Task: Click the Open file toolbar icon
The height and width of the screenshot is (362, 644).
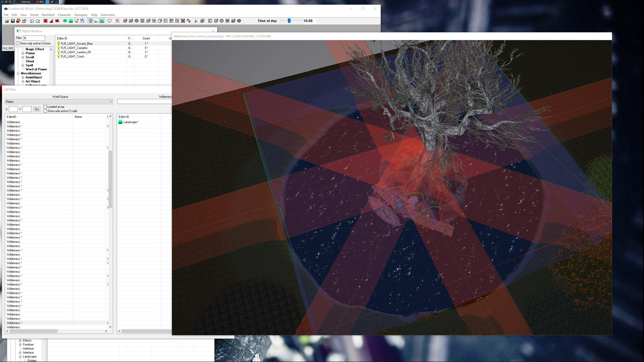Action: click(x=7, y=21)
